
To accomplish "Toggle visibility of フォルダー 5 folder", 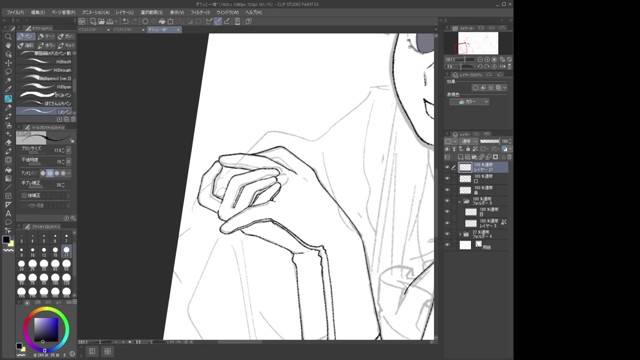I will [x=447, y=201].
